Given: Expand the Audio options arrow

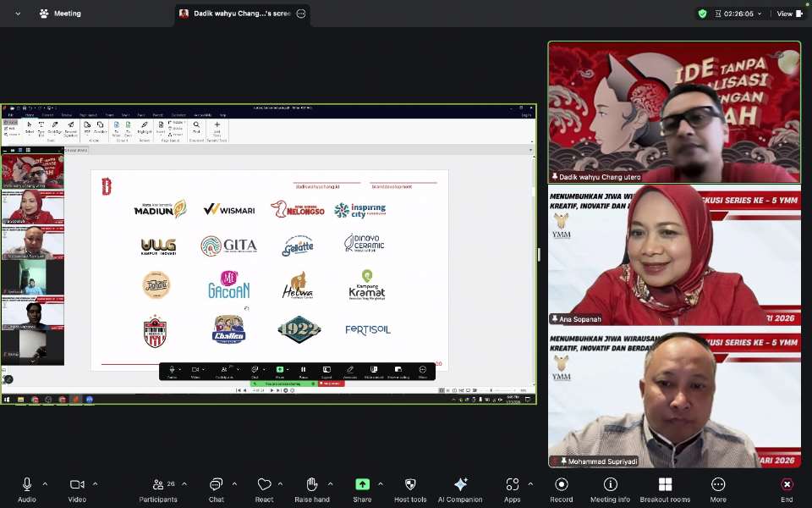Looking at the screenshot, I should [x=45, y=484].
